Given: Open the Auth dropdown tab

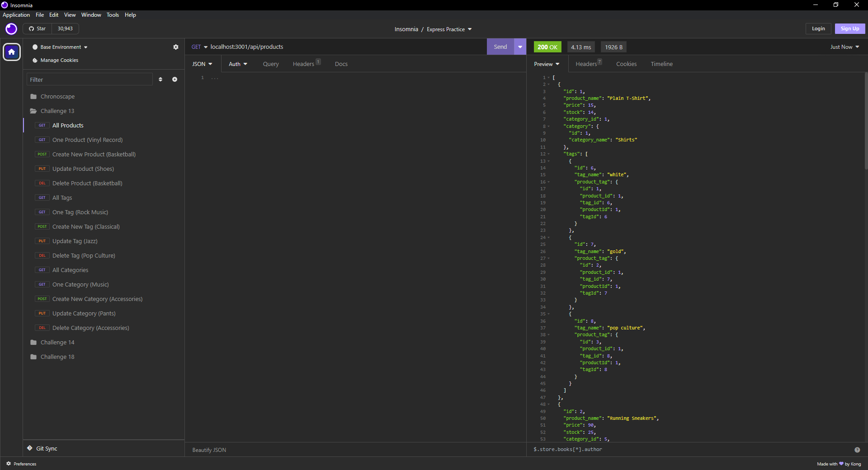Looking at the screenshot, I should (238, 64).
